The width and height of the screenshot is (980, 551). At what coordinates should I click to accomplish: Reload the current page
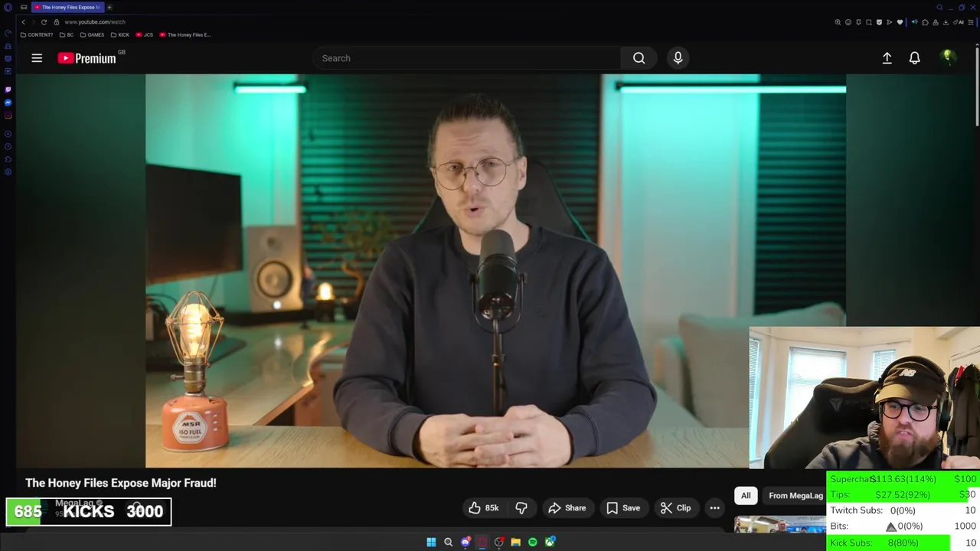click(x=44, y=22)
